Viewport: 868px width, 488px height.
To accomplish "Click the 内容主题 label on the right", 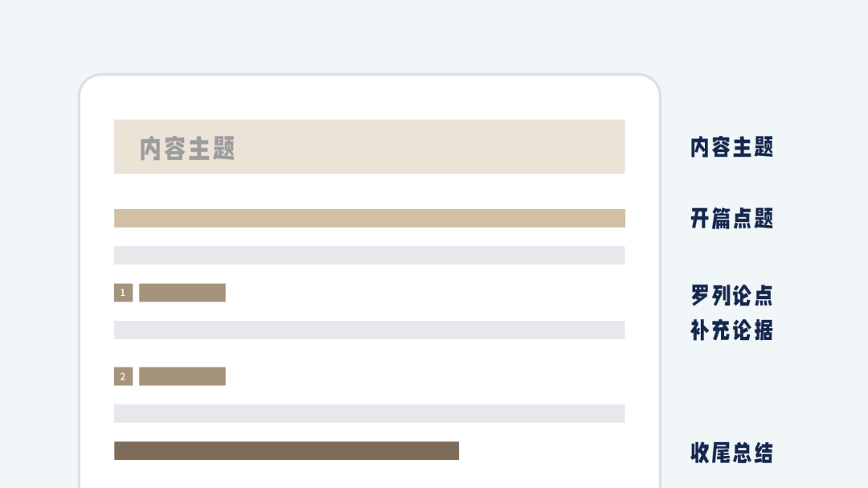I will click(x=731, y=147).
